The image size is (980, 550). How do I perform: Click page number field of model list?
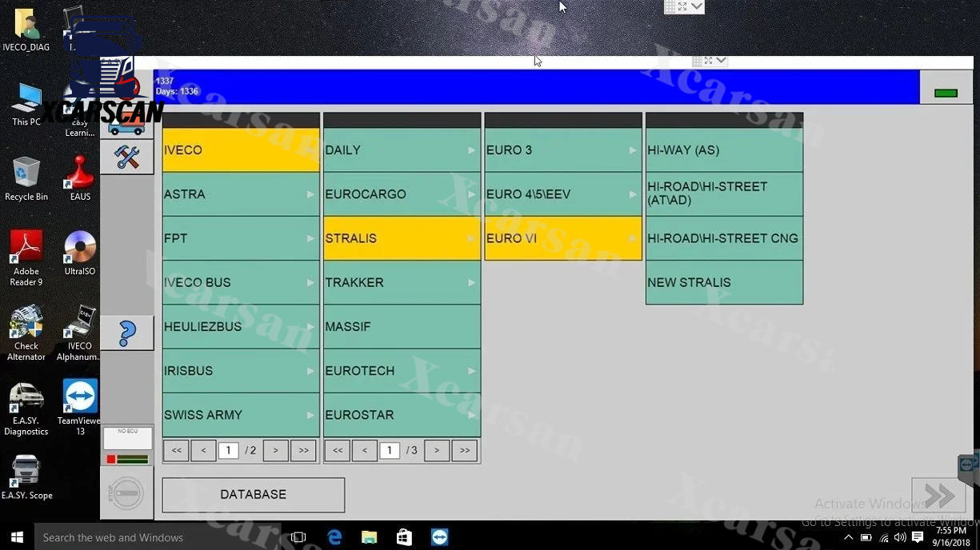390,451
